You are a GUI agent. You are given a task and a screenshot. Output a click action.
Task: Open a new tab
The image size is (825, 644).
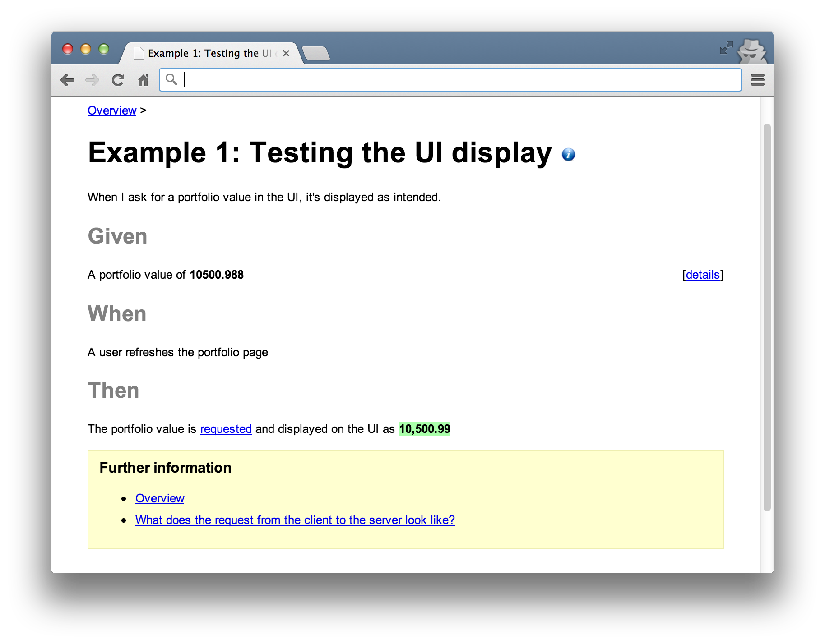pos(316,54)
